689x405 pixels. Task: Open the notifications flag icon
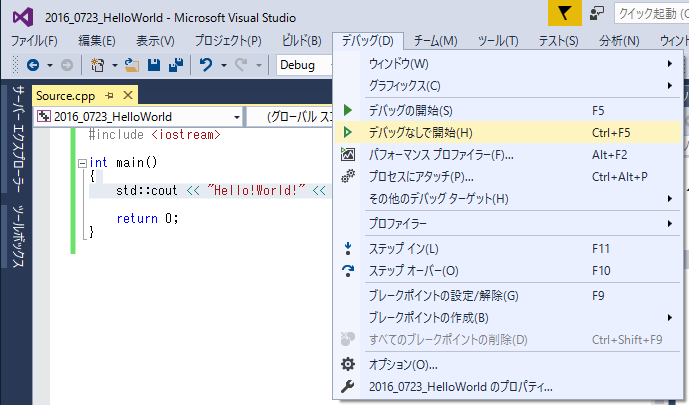565,13
